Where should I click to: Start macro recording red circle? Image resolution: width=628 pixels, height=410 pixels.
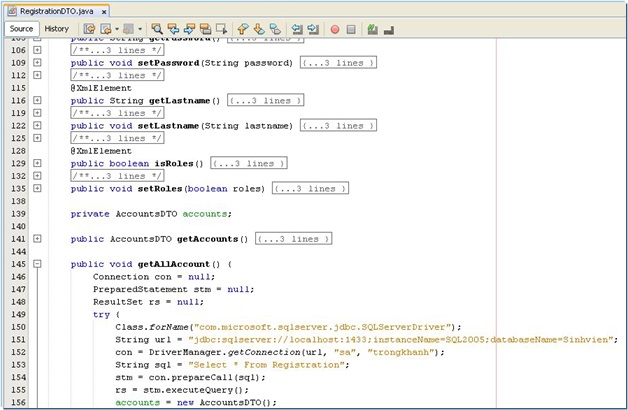335,29
